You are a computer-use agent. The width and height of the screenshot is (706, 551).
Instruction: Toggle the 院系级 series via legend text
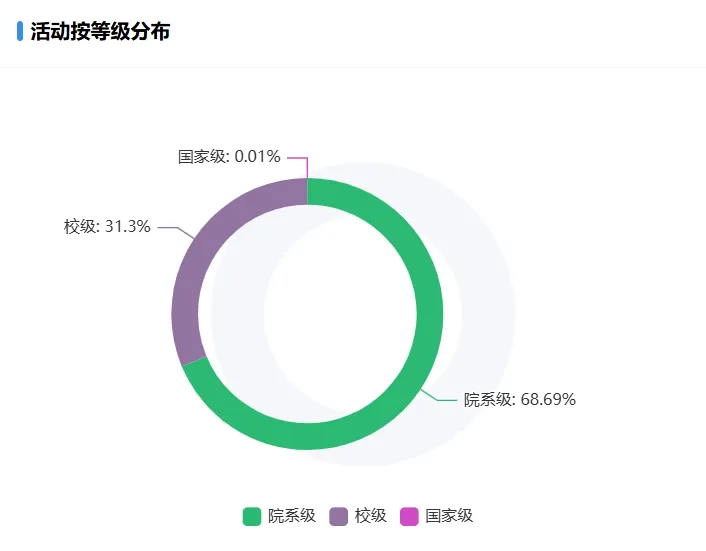291,516
